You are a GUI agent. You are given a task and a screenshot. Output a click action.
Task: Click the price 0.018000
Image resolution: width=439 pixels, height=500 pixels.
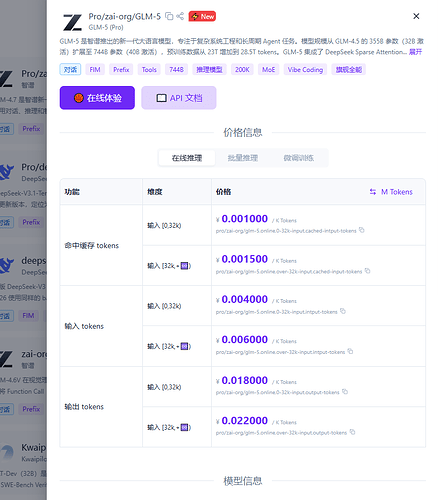click(244, 380)
